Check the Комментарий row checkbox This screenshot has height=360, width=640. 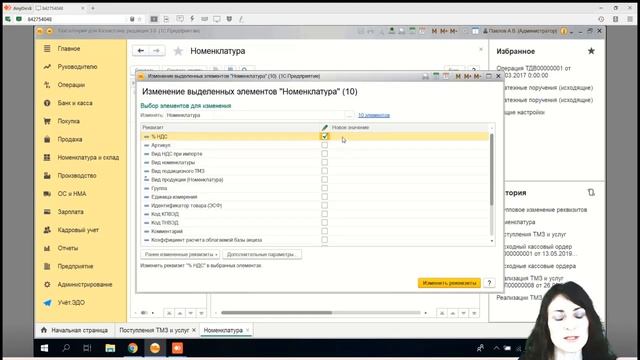[324, 231]
